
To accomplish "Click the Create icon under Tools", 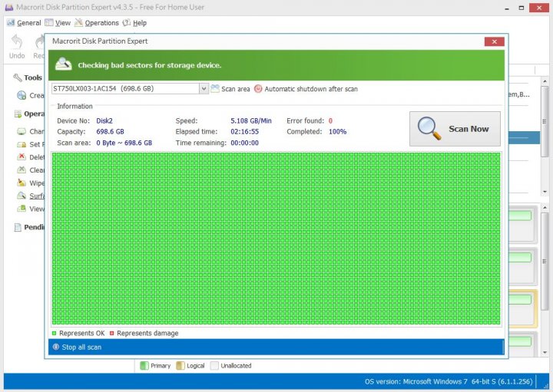I will [22, 95].
